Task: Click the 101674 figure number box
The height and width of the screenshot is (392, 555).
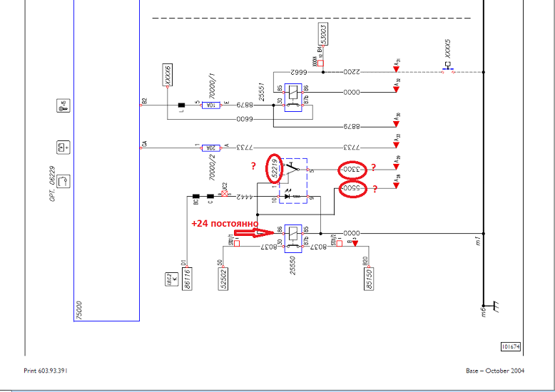Action: tap(511, 346)
